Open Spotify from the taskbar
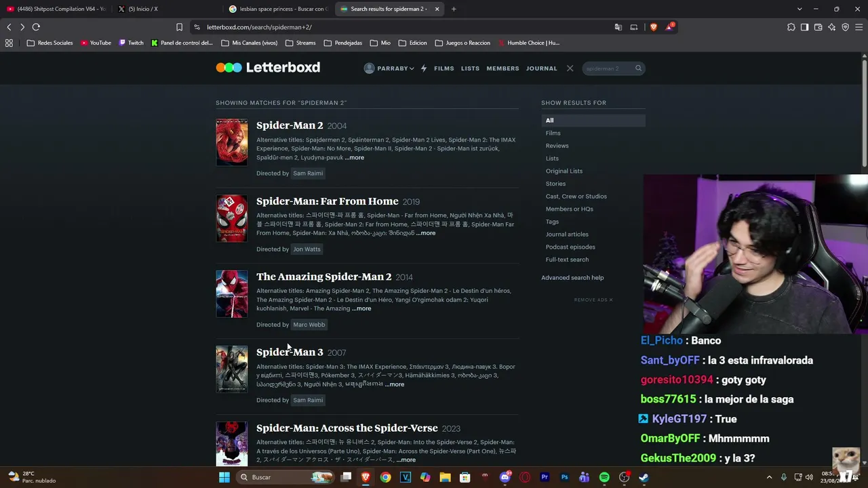 tap(604, 477)
